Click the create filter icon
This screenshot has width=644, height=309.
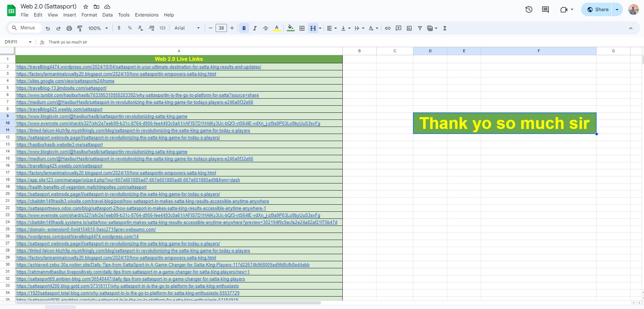click(x=420, y=28)
